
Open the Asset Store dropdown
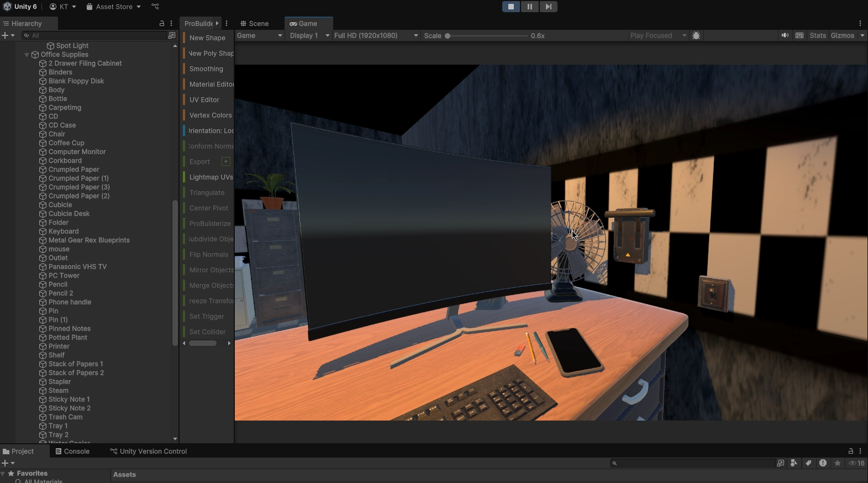[113, 7]
